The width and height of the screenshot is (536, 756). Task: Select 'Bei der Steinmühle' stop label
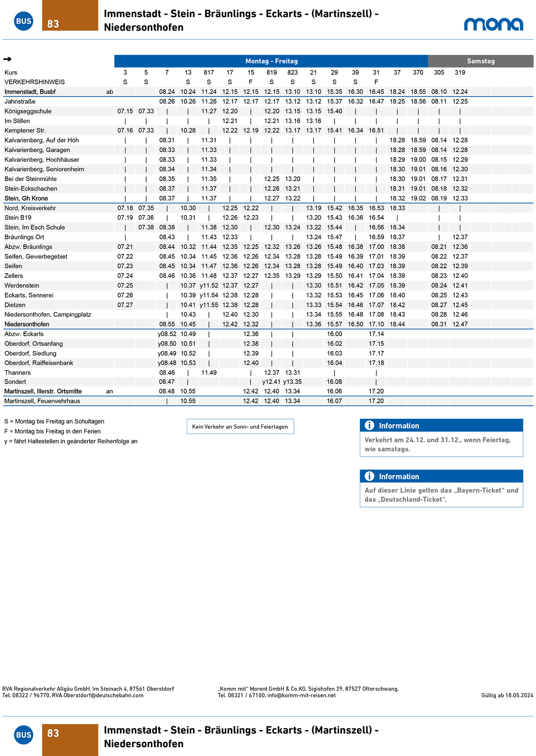coord(31,179)
